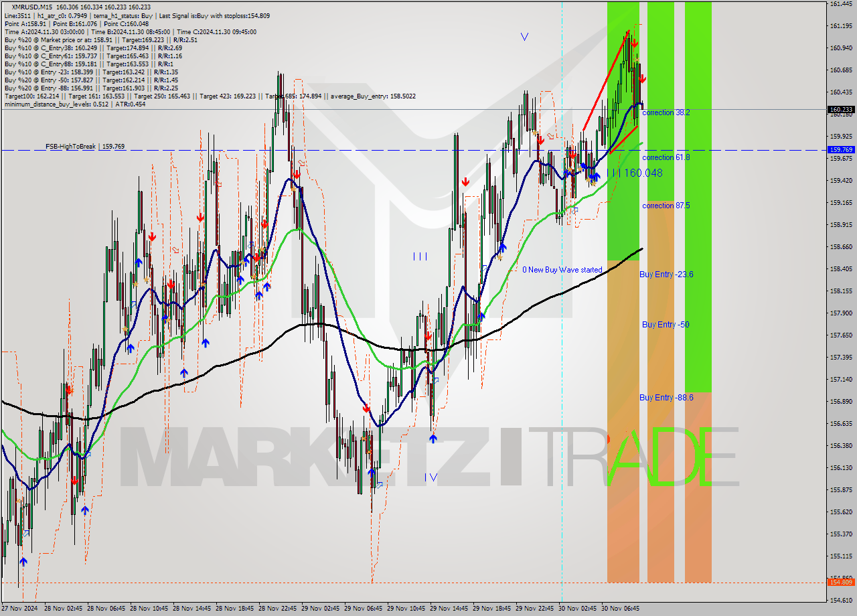Image resolution: width=857 pixels, height=616 pixels.
Task: Click the 'Buy Entry -88.6' label
Action: 666,398
